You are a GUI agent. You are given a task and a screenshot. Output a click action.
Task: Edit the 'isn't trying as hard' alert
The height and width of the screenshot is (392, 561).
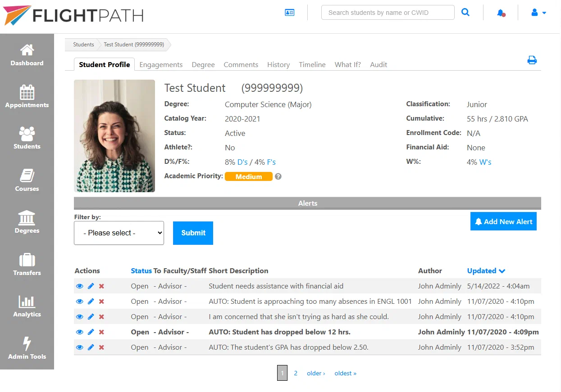tap(91, 317)
